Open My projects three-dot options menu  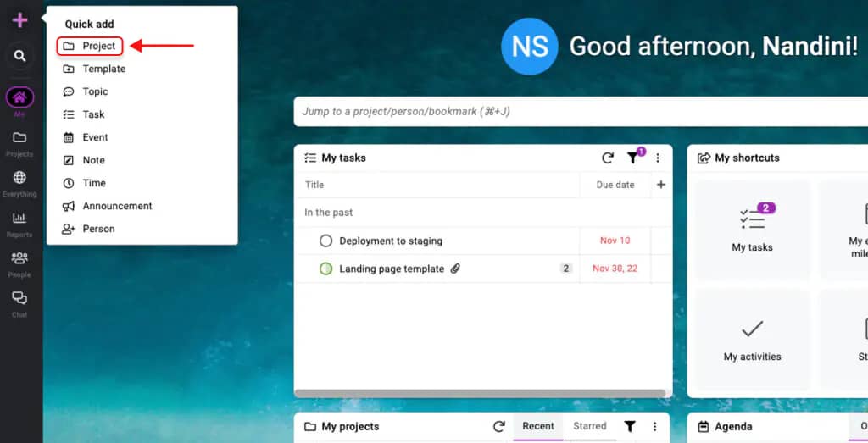click(x=654, y=427)
